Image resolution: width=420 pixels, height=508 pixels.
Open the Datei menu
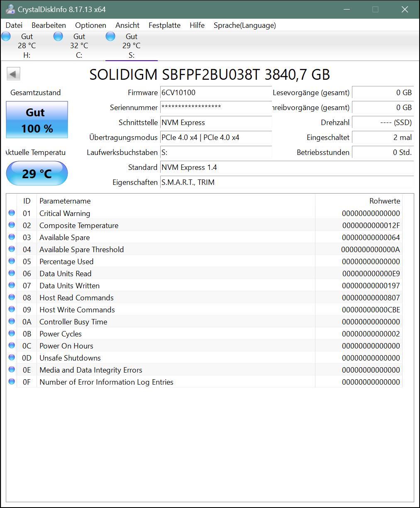[x=14, y=25]
